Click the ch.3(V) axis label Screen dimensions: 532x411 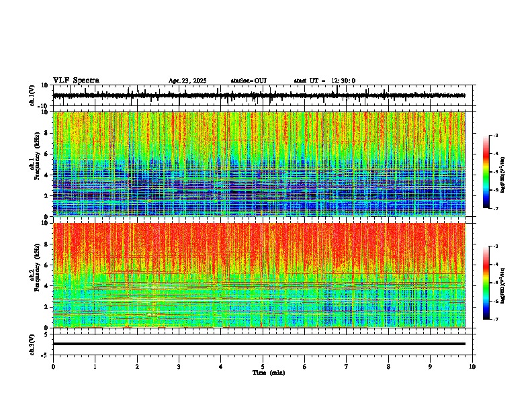pos(32,345)
